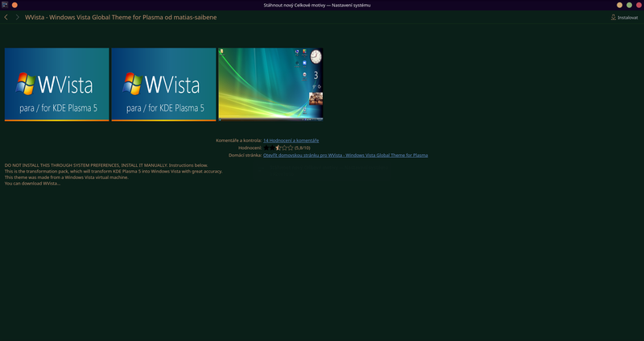Minimize the Nastavení systému window
The height and width of the screenshot is (341, 644).
[x=619, y=5]
